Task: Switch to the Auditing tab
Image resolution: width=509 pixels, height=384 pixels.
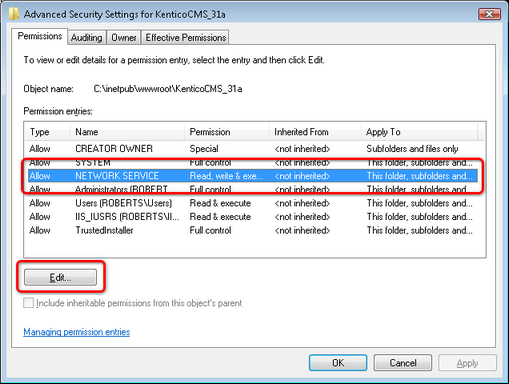Action: (x=87, y=37)
